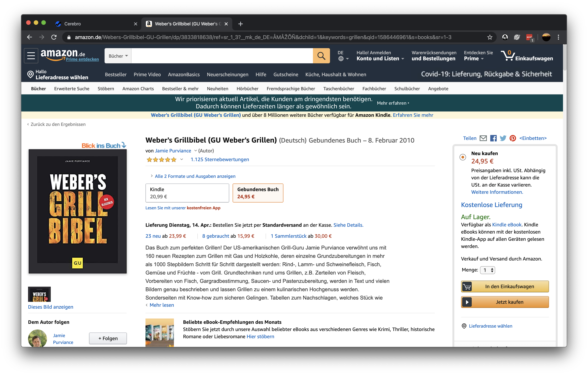Share via Pinterest icon
The image size is (588, 375).
[x=513, y=138]
